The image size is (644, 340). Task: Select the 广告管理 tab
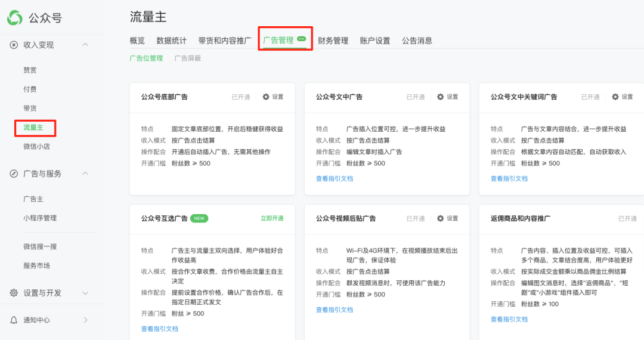(x=278, y=40)
